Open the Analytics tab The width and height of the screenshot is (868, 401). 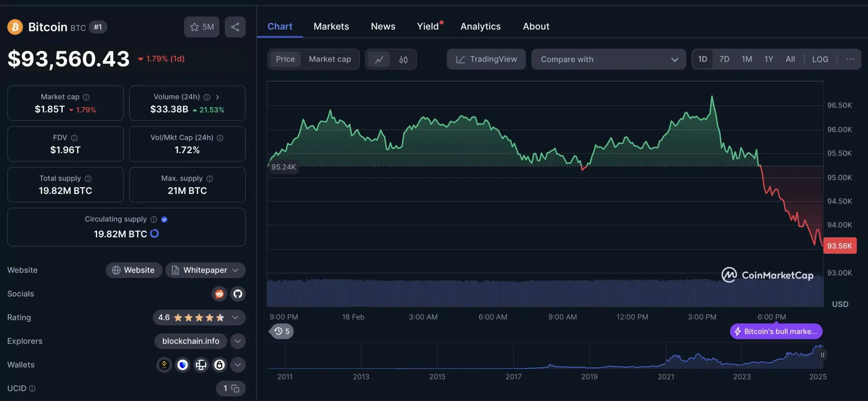coord(480,26)
